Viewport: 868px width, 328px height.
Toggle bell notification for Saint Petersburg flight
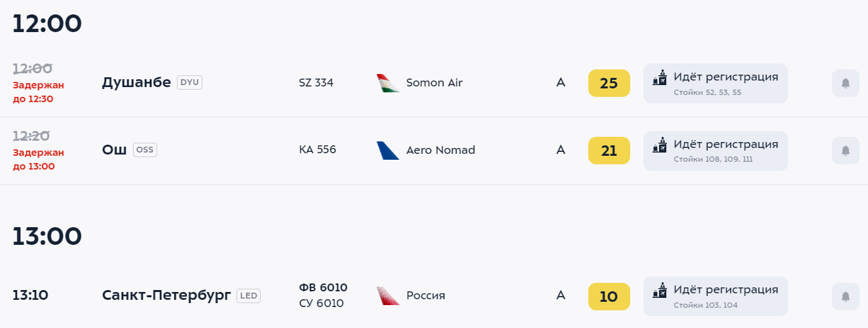(x=845, y=296)
